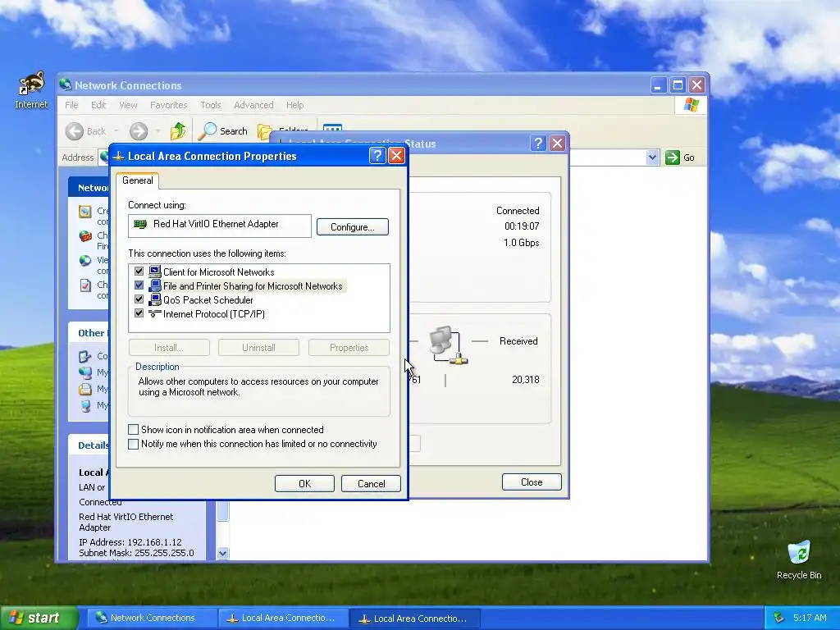Click the Client for Microsoft Networks icon
Viewport: 840px width, 630px height.
(155, 272)
